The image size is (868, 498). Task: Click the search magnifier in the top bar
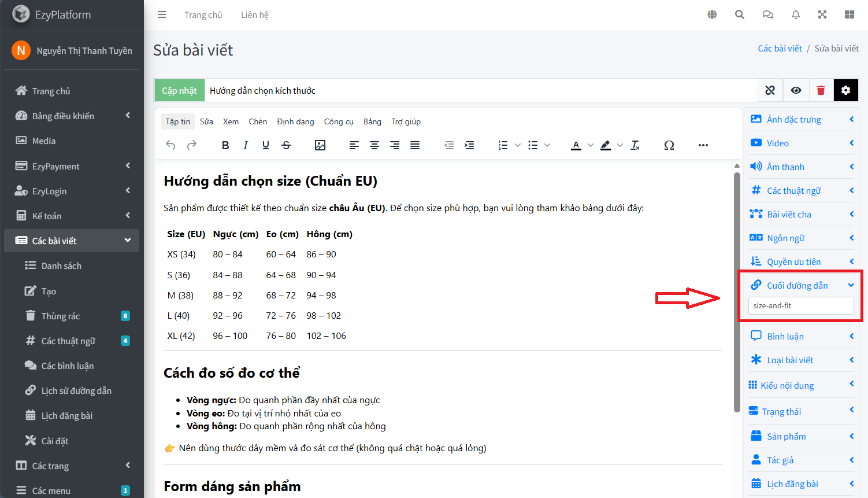coord(739,14)
